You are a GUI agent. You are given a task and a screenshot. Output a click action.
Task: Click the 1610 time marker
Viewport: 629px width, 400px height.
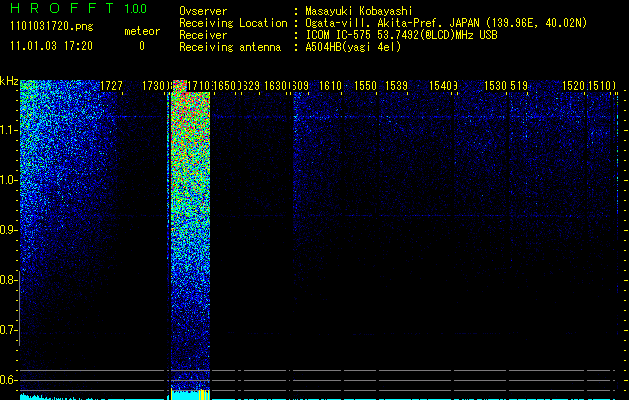[x=330, y=86]
